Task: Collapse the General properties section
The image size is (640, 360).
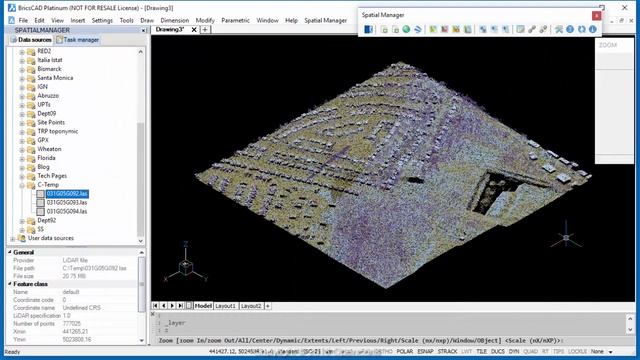Action: 10,253
